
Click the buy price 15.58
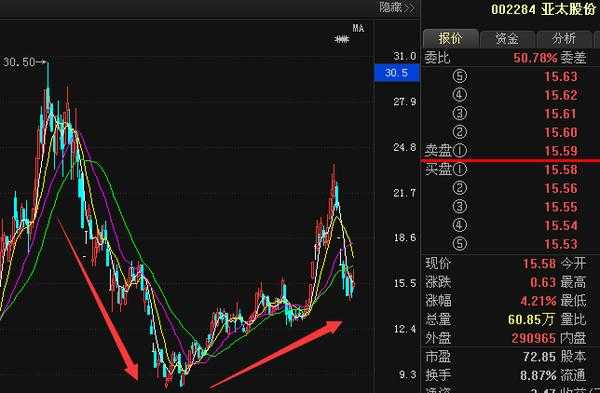coord(561,170)
